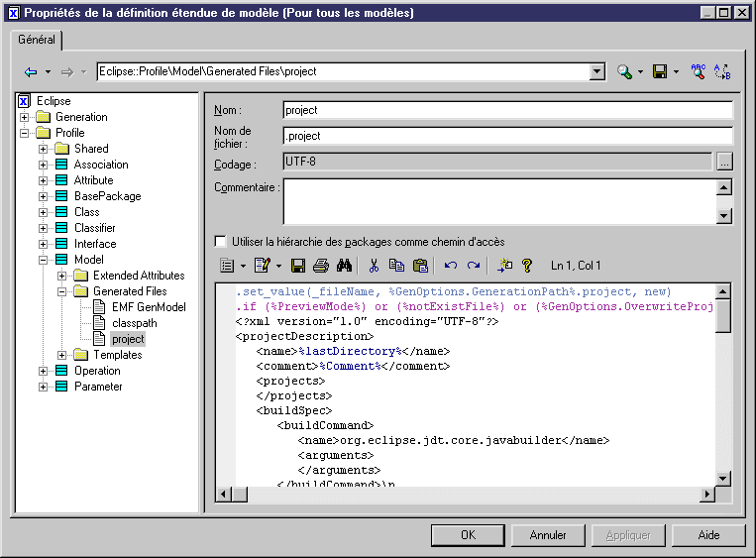Click the EMF GenModel file icon

coord(99,306)
